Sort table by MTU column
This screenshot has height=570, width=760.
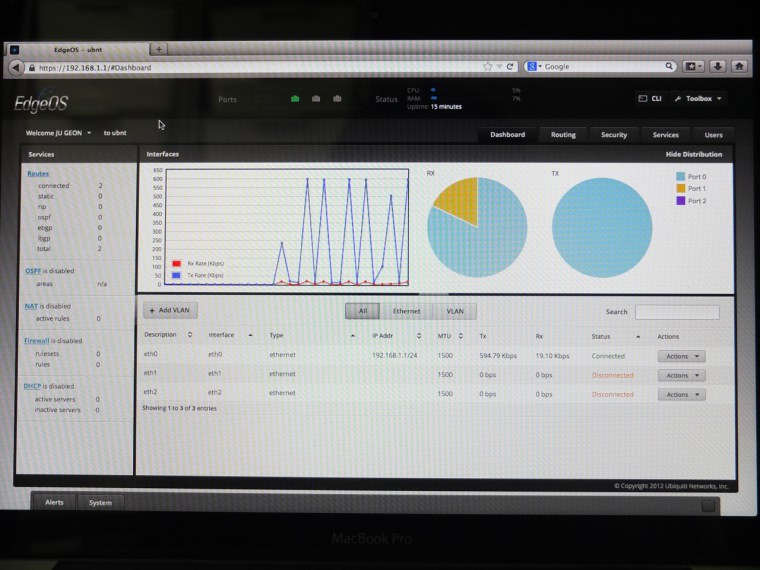coord(450,336)
